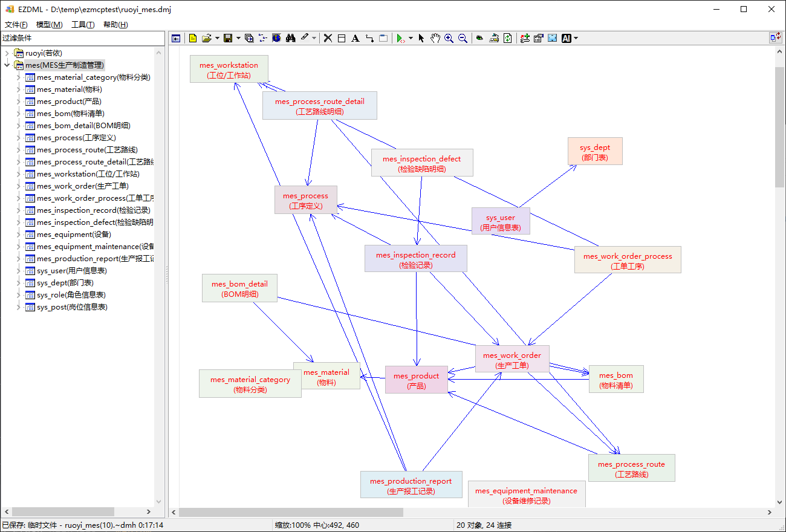Screen dimensions: 786x532
Task: Select mes_bom(物料清单) in the tree
Action: [x=70, y=114]
